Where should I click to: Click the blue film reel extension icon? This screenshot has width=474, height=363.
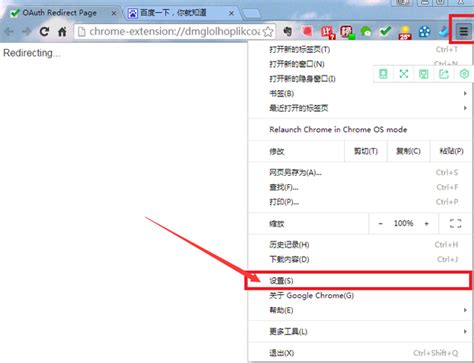(x=424, y=32)
